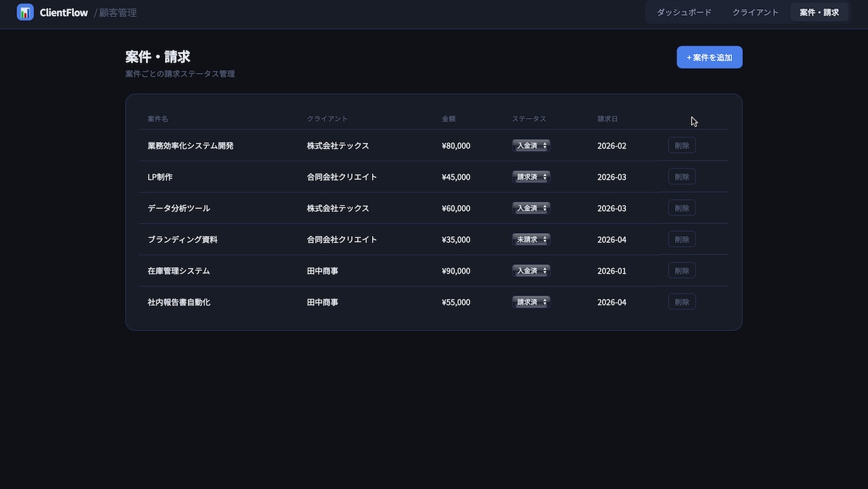Click the + 案件を追加 button

709,58
